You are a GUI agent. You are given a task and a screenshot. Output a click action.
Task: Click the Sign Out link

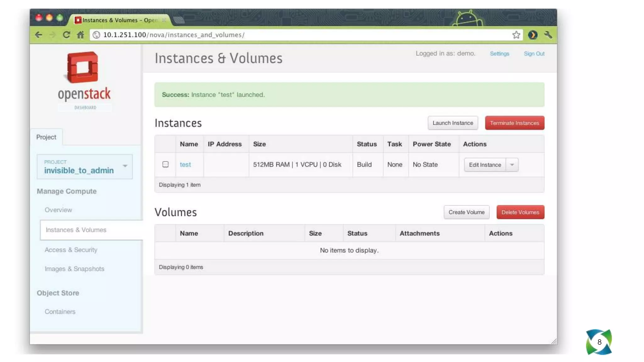pos(534,54)
